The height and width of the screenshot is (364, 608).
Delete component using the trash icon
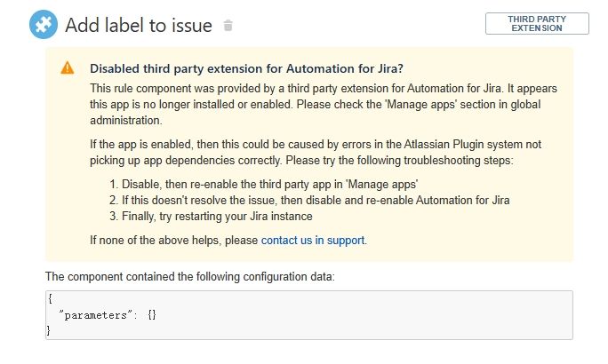(228, 26)
